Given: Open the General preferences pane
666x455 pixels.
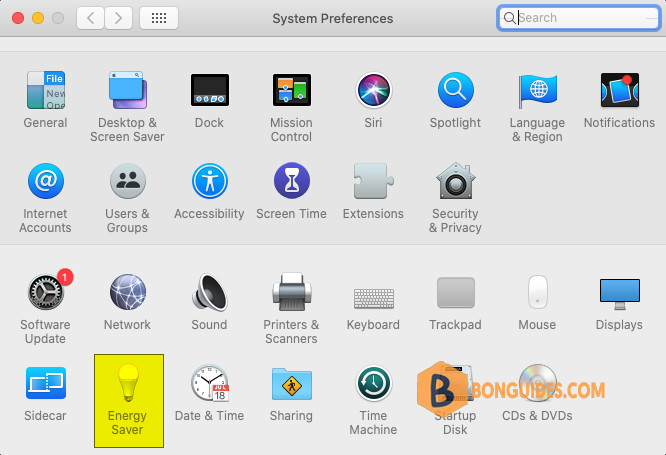Looking at the screenshot, I should click(x=46, y=90).
